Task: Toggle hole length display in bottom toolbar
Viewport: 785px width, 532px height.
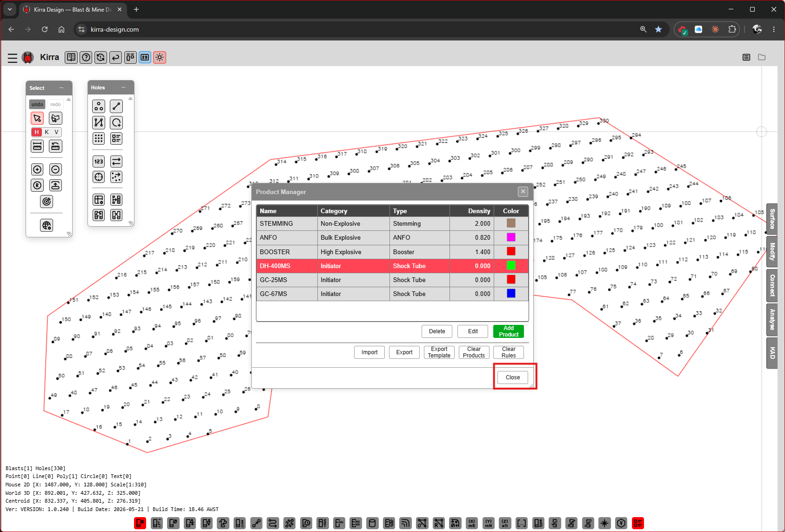Action: (157, 523)
